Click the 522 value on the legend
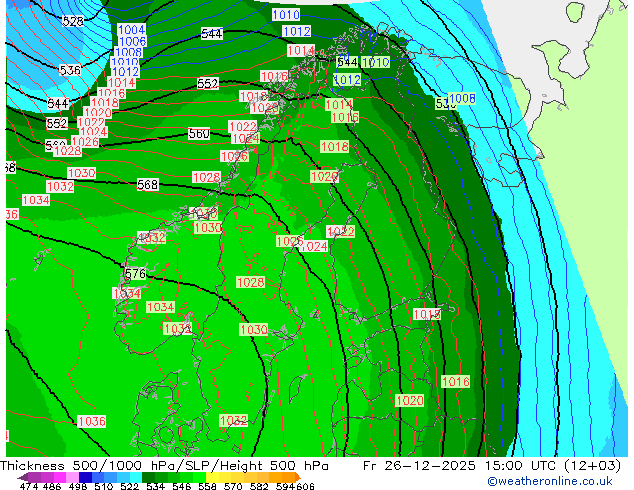 pyautogui.click(x=129, y=486)
